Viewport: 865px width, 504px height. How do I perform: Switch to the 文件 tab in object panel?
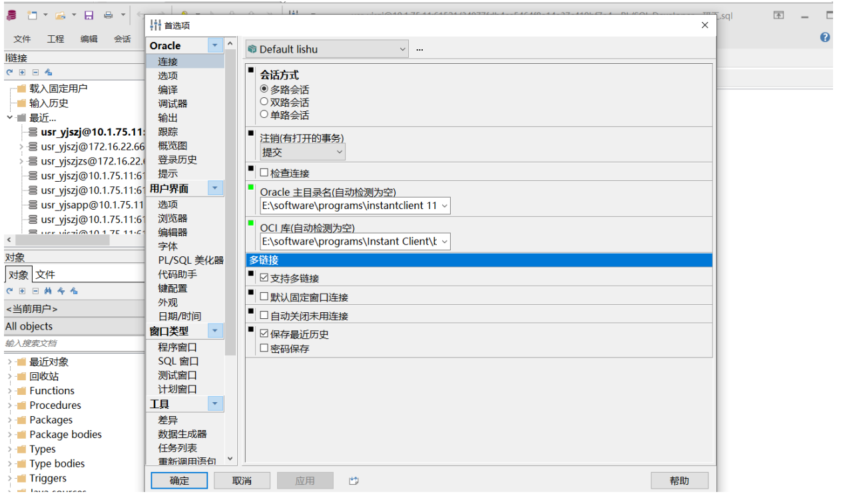[x=45, y=274]
